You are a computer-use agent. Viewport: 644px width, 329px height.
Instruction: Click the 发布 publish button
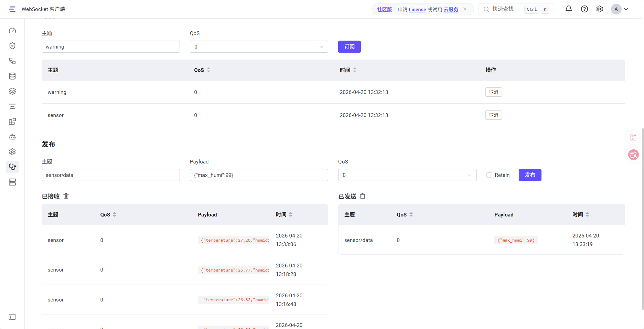click(x=530, y=175)
